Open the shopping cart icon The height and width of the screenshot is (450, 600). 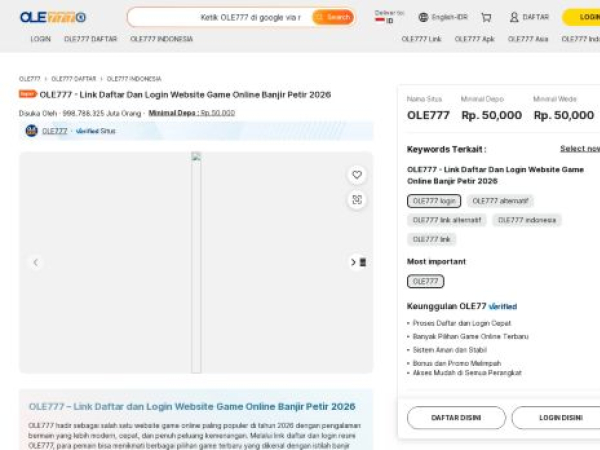click(486, 17)
